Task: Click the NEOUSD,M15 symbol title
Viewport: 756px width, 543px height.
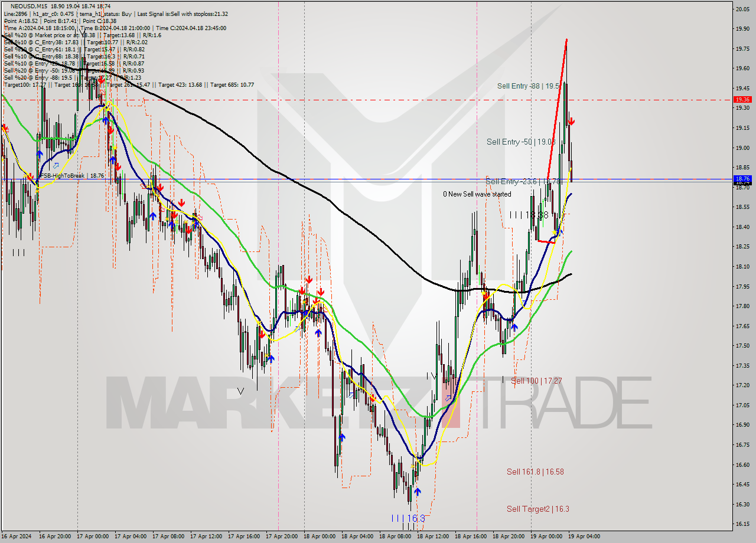Action: tap(28, 6)
